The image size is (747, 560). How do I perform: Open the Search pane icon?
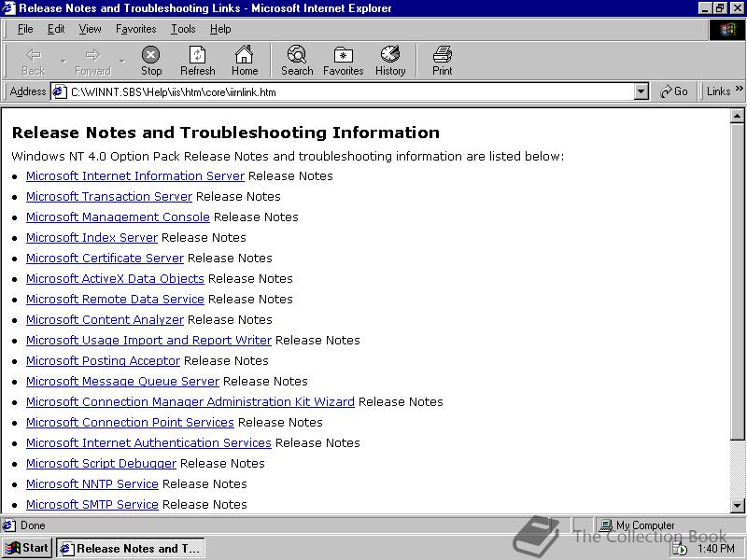coord(297,55)
